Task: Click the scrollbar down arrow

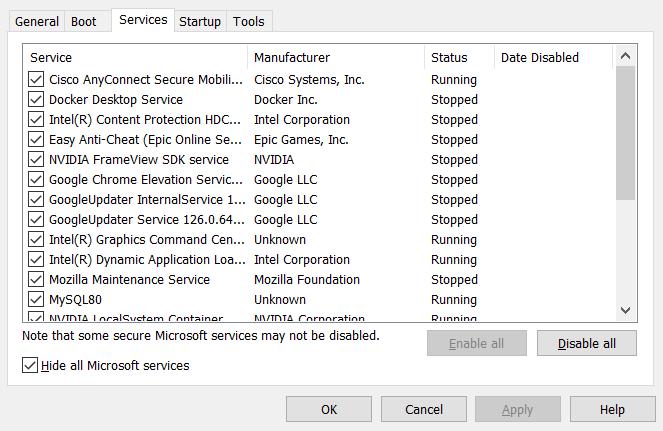Action: (626, 310)
